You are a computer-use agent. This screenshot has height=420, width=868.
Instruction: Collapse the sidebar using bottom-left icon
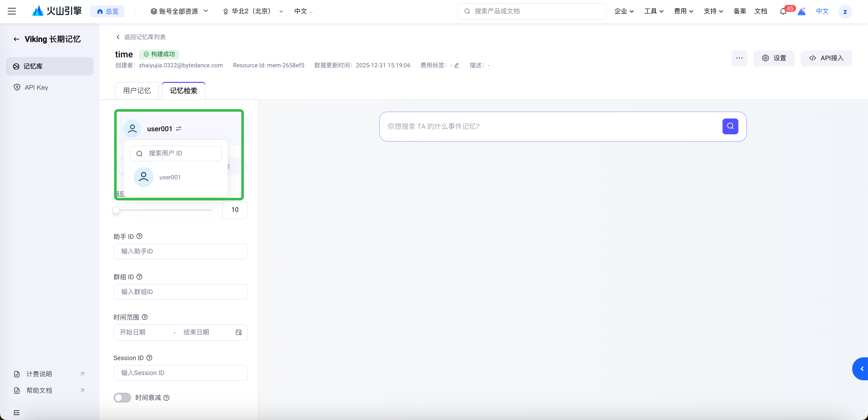click(x=16, y=413)
